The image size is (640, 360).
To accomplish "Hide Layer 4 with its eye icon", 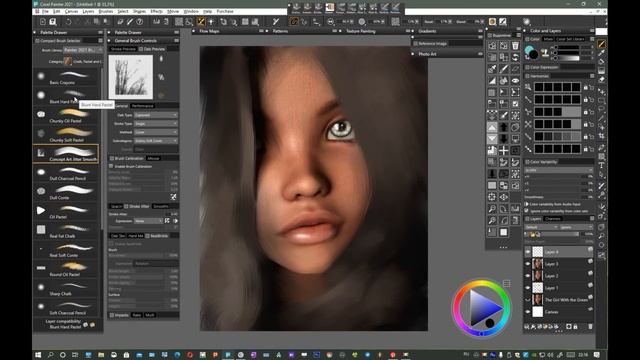I will tap(528, 252).
